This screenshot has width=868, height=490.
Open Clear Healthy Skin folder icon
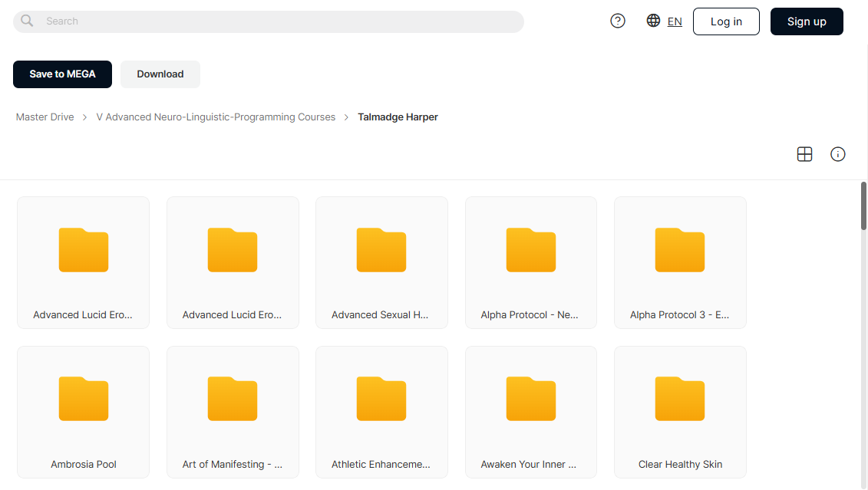point(680,399)
